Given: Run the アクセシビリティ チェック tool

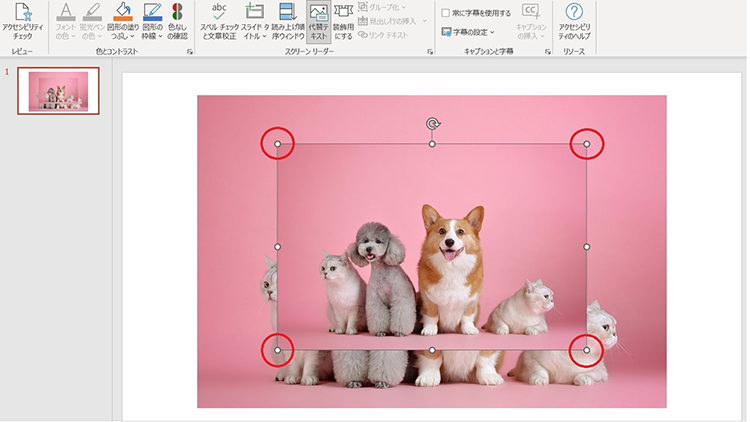Looking at the screenshot, I should coord(23,22).
